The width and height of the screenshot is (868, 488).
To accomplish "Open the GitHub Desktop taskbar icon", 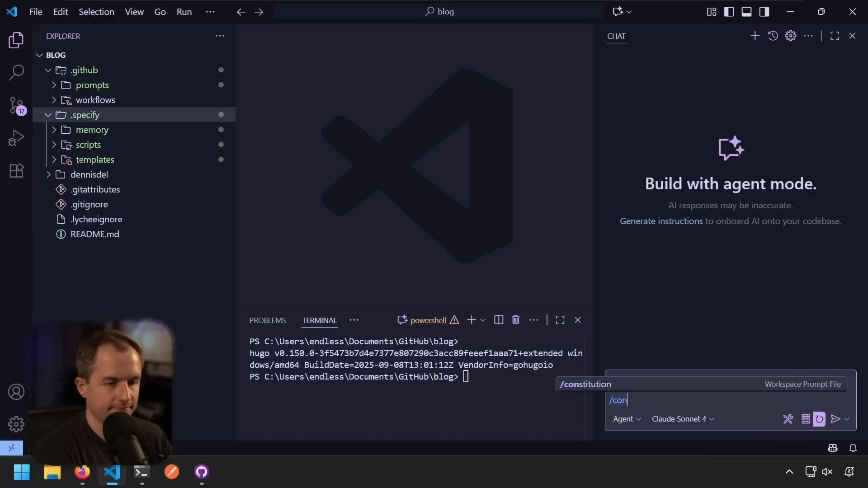I will click(x=201, y=472).
